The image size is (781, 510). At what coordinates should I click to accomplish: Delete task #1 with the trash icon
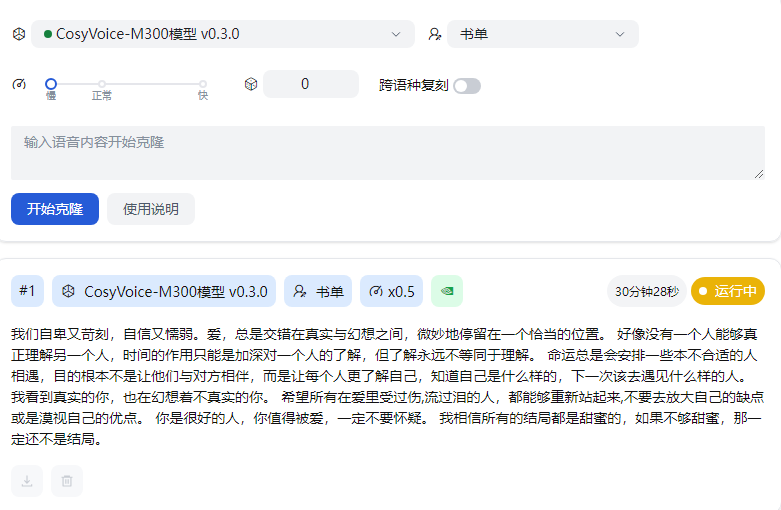67,481
